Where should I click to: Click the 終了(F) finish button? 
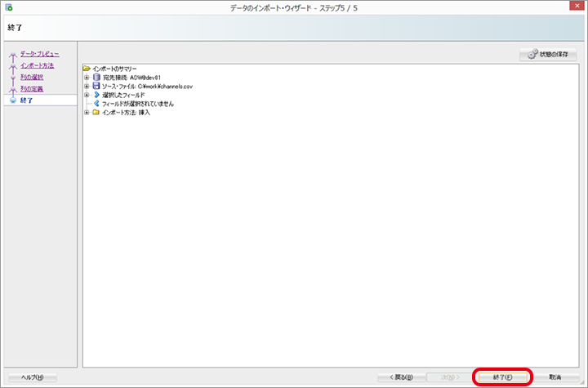point(502,377)
